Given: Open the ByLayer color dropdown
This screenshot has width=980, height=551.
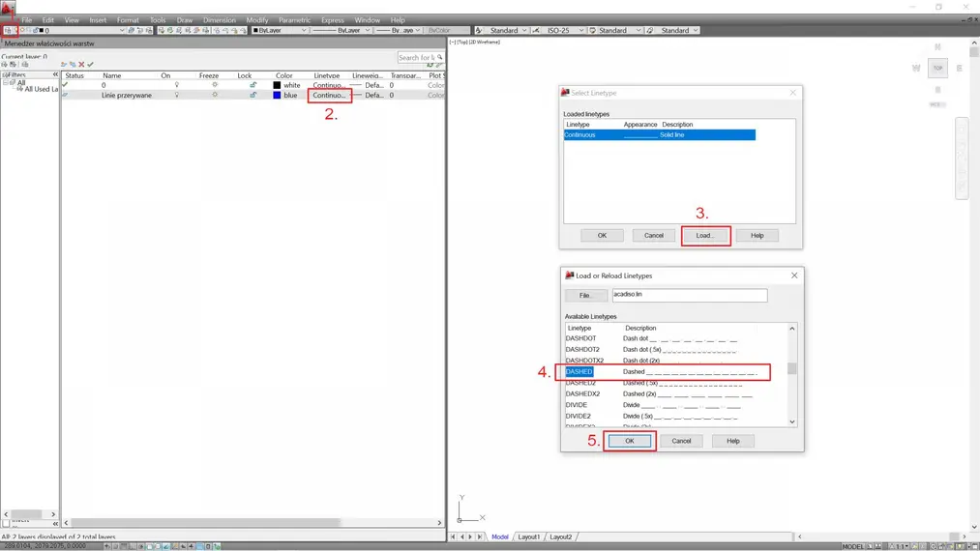Looking at the screenshot, I should click(x=304, y=30).
